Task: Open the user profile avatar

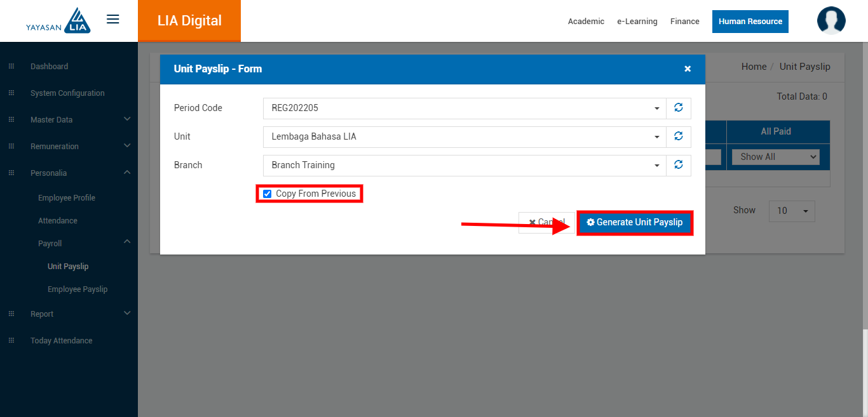Action: pyautogui.click(x=831, y=21)
